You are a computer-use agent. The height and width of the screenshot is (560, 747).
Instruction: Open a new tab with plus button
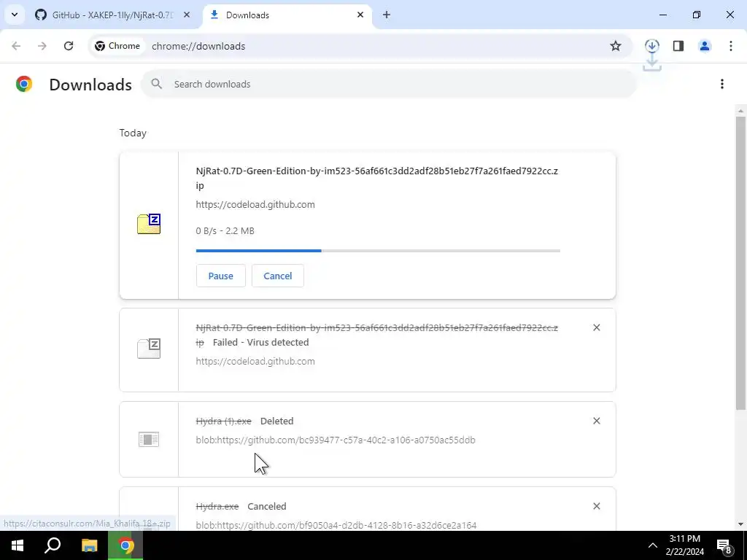click(x=387, y=15)
